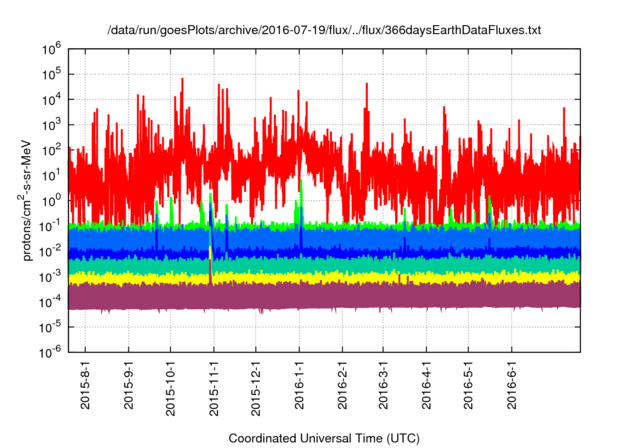Click the file path title above the chart
This screenshot has height=448, width=640.
pyautogui.click(x=324, y=30)
